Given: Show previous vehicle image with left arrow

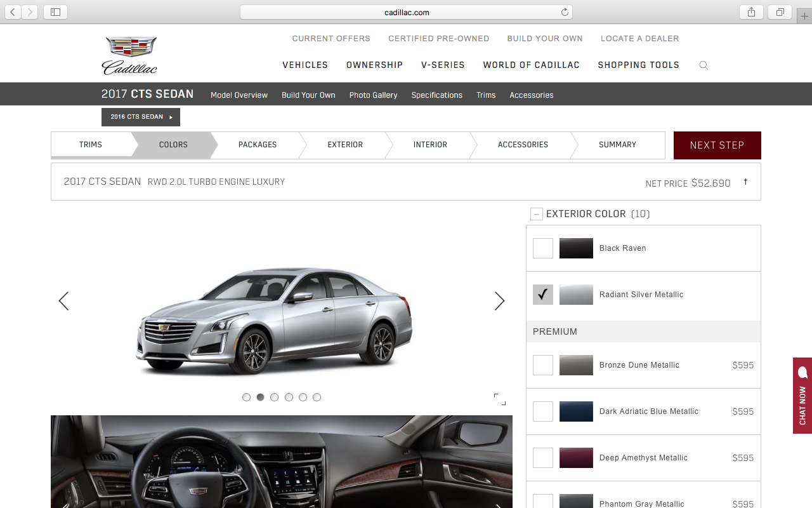Looking at the screenshot, I should 63,301.
